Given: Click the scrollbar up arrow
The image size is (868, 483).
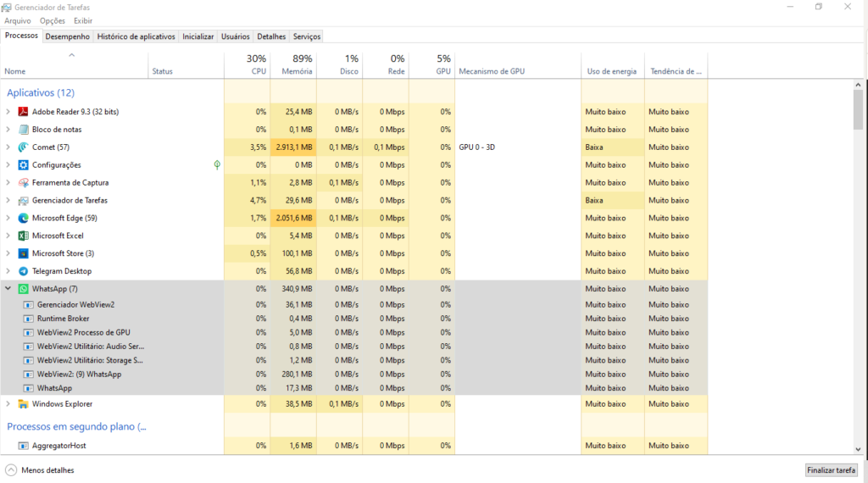Looking at the screenshot, I should point(858,85).
